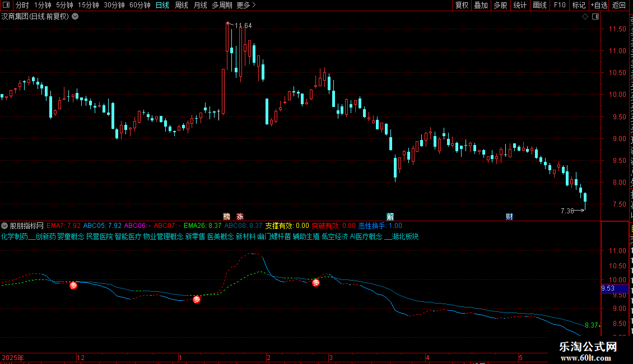Screen dimensions: 633x364
Task: Click the 化学制药 sector link
Action: point(15,236)
